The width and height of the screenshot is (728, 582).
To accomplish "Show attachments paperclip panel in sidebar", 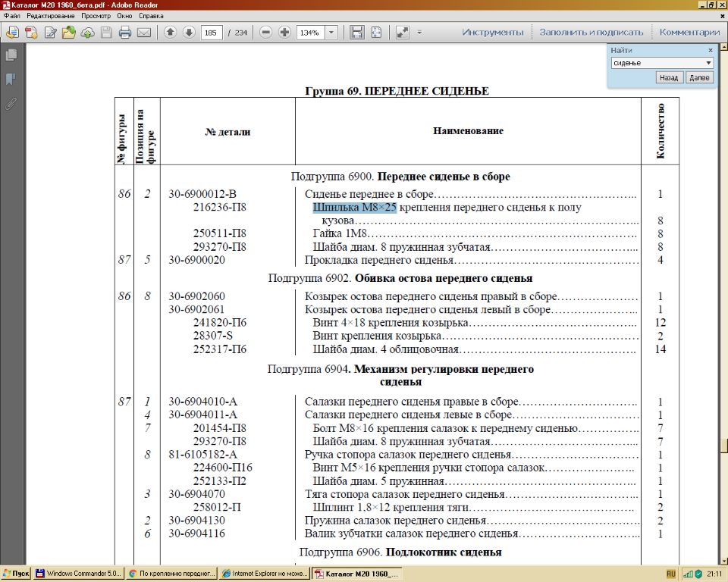I will 11,104.
